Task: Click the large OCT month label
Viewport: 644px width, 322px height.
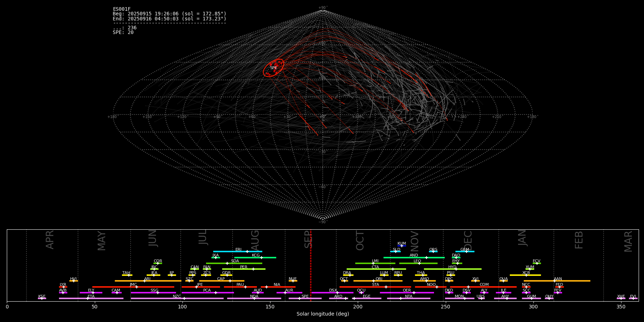Action: (360, 240)
